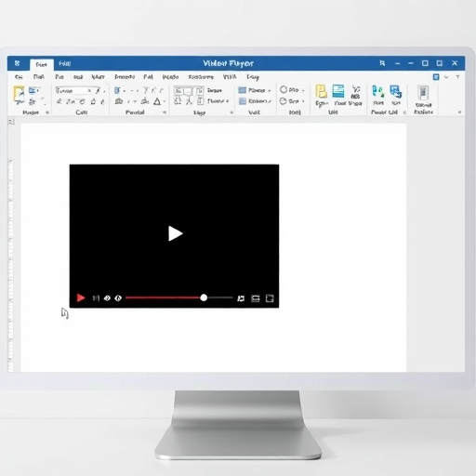Click the large white play arrow on the video
Viewport: 476px width, 476px height.
click(x=175, y=233)
